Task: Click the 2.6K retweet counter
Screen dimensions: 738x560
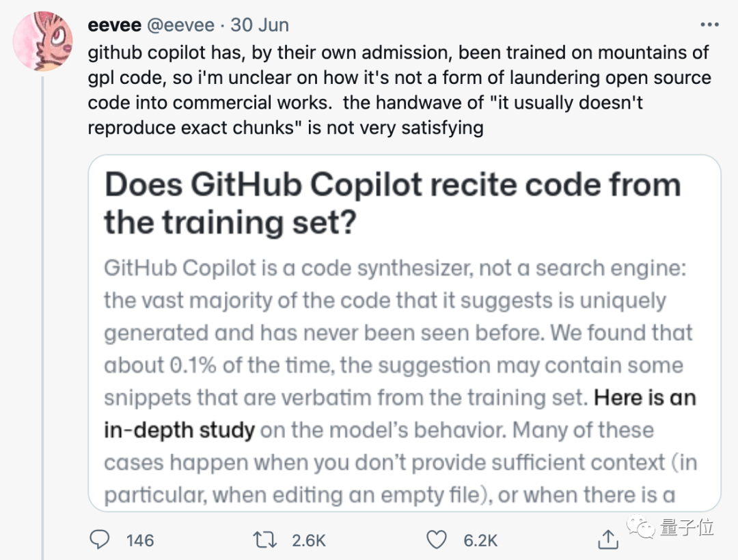Action: (x=307, y=540)
